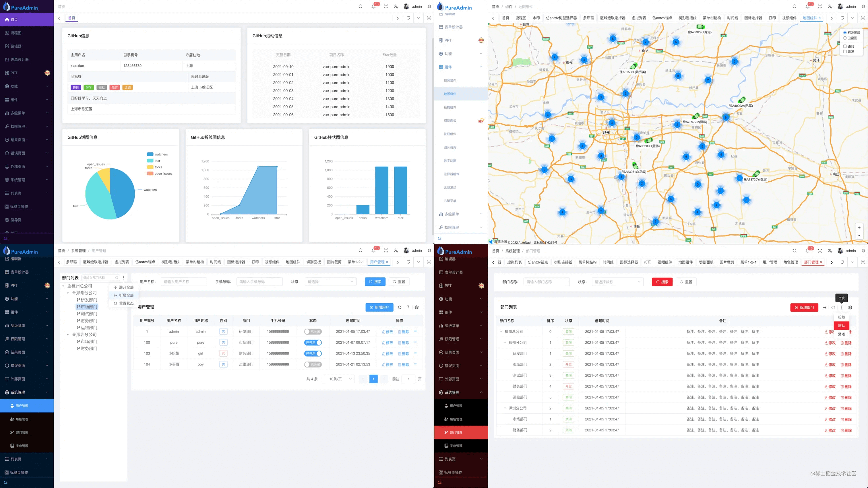This screenshot has height=488, width=868.
Task: Select the 卫星图 radio option
Action: click(x=845, y=38)
